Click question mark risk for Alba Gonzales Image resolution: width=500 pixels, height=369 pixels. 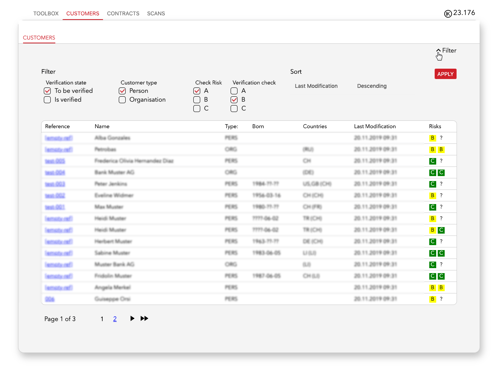[x=441, y=138]
